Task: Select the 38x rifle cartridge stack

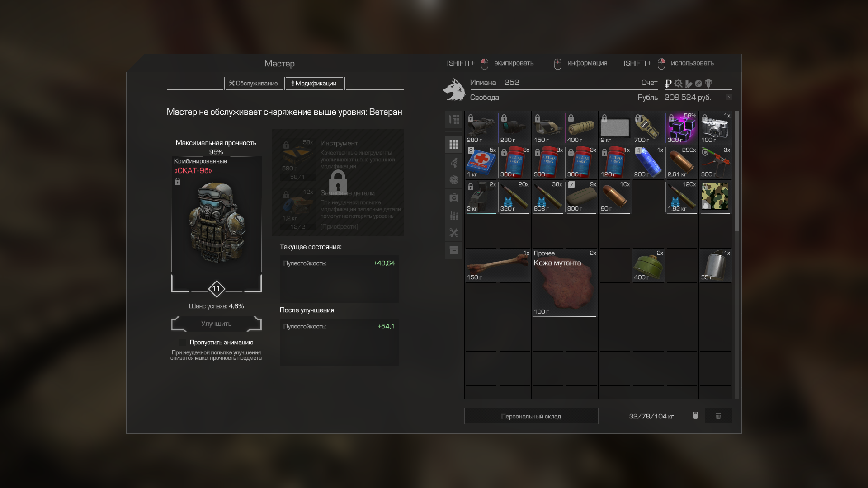Action: coord(548,197)
